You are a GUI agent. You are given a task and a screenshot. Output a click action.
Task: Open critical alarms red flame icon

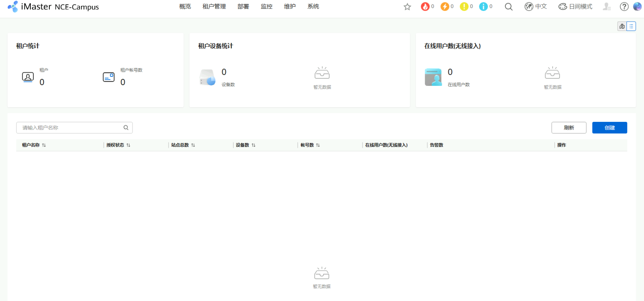[x=425, y=7]
